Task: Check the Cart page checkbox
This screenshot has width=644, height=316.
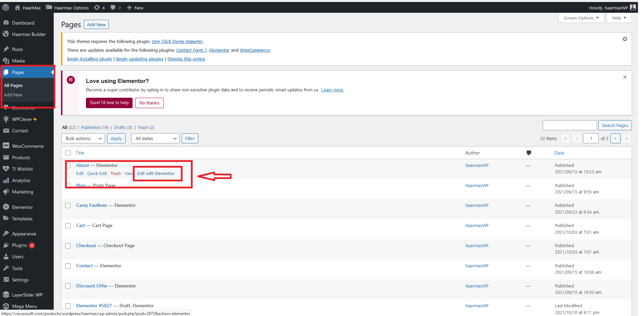Action: coord(68,226)
